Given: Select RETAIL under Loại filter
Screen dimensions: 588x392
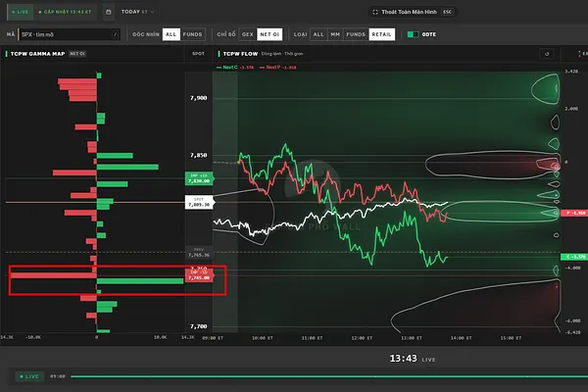Looking at the screenshot, I should 382,34.
